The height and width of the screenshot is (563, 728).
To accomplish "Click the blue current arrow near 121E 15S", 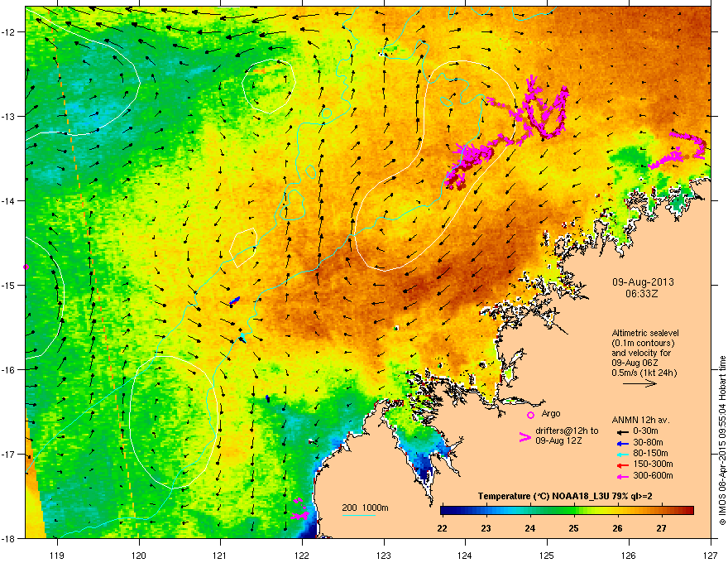I will 234,301.
